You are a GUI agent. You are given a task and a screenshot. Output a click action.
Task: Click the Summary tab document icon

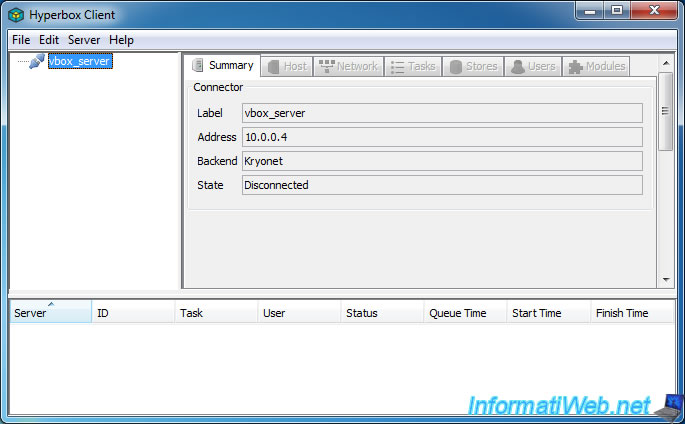[x=198, y=66]
